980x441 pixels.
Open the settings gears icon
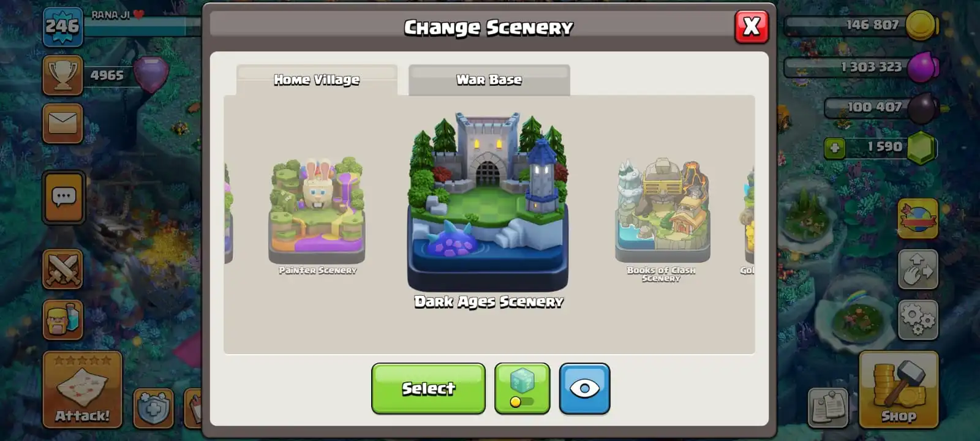(x=918, y=320)
